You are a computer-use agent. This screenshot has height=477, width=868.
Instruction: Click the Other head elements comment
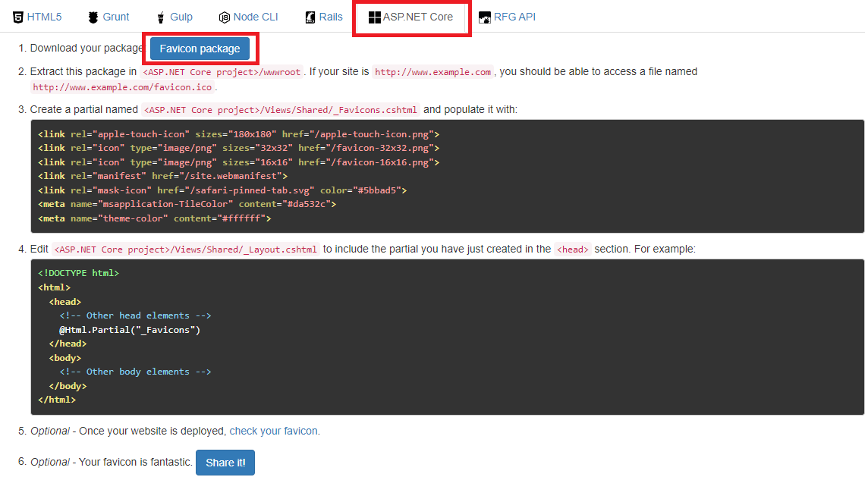coord(136,315)
